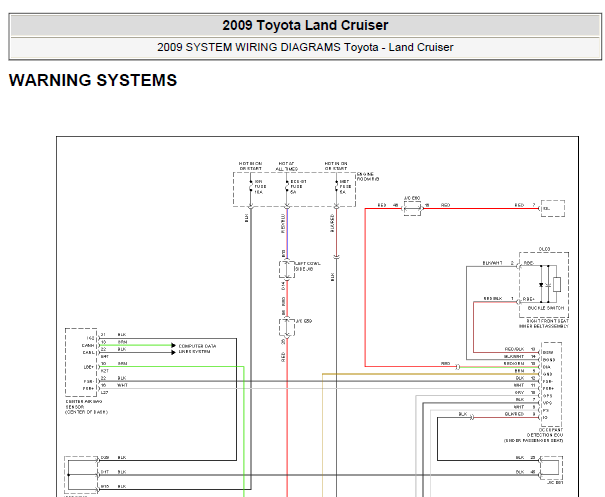Click the GRY wire label at the ECU
605x497 pixels.
pos(519,392)
